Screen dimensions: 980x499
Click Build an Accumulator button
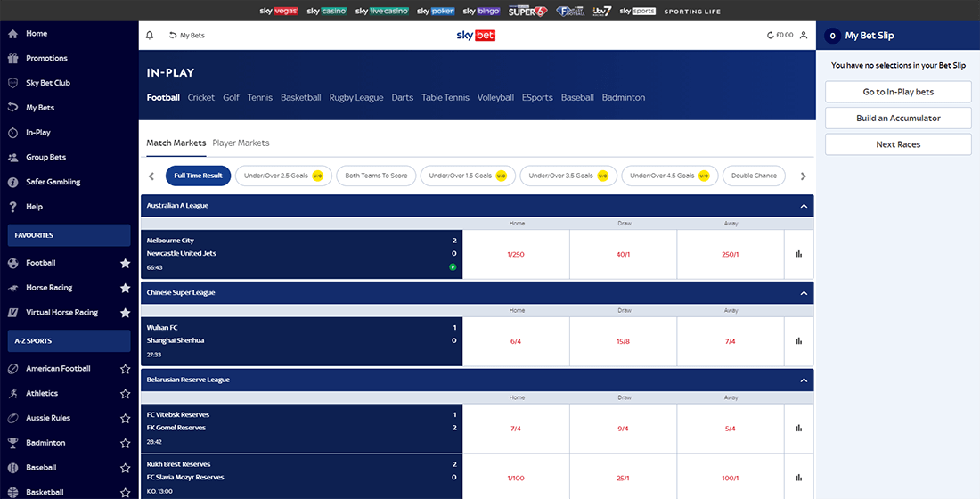click(x=898, y=119)
